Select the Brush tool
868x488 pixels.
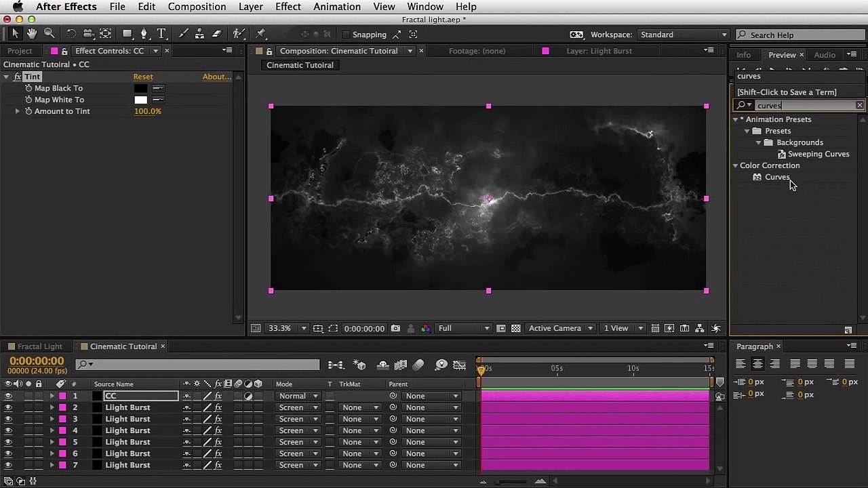tap(183, 34)
